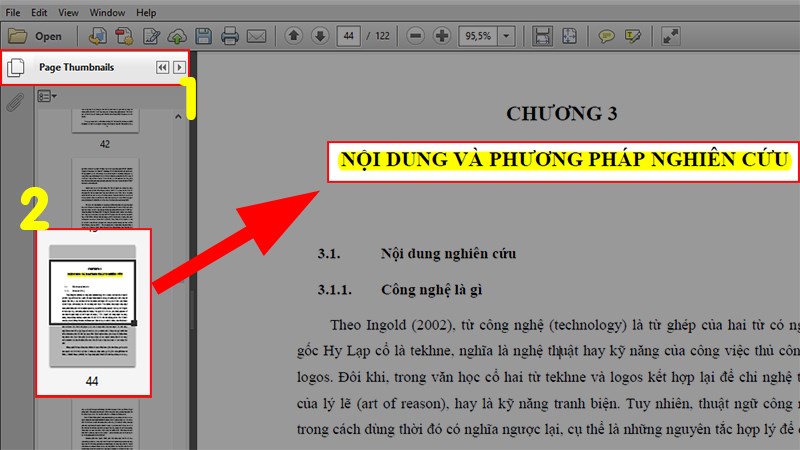Open the Attachments paperclip panel
This screenshot has width=800, height=450.
15,102
